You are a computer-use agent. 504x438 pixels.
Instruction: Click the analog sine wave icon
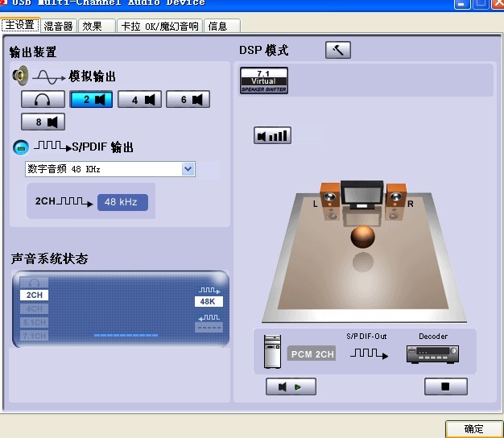(x=49, y=77)
